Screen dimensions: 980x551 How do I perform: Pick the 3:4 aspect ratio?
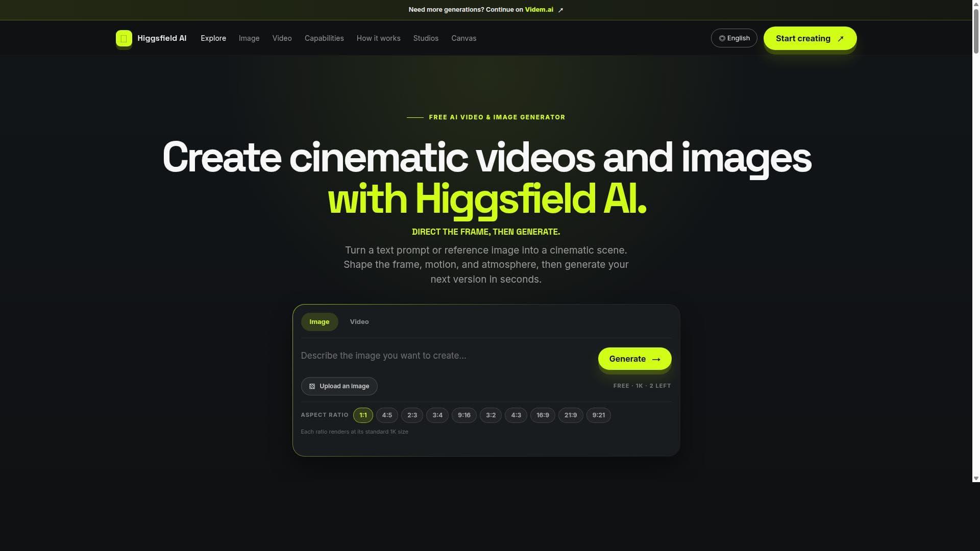(x=437, y=415)
